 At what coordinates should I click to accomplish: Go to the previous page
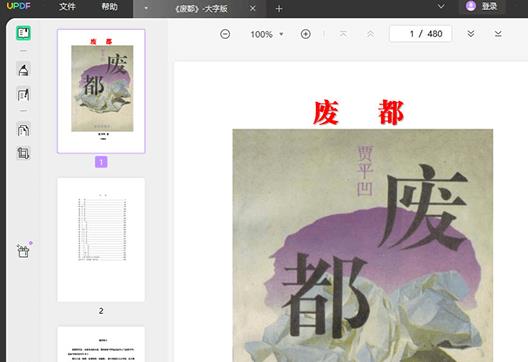[x=370, y=34]
